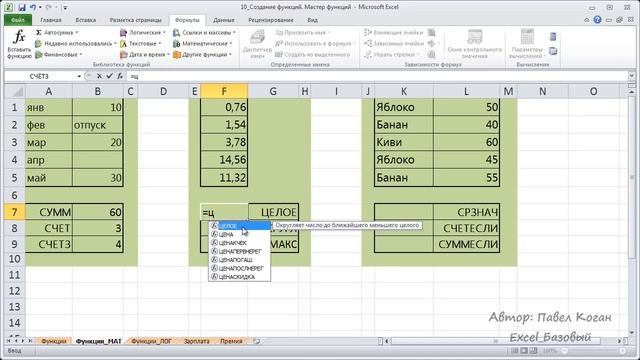The width and height of the screenshot is (640, 360).
Task: Open the Файл tab
Action: coord(18,20)
